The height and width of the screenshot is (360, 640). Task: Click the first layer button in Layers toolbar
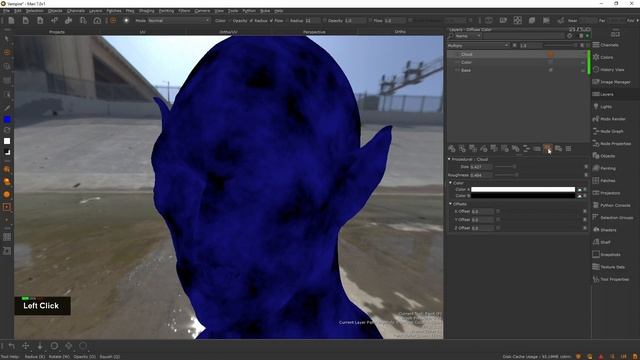pos(452,149)
